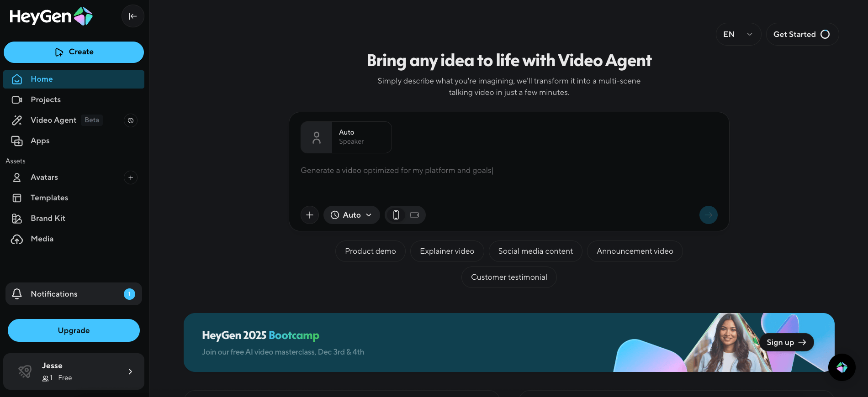The height and width of the screenshot is (397, 868).
Task: Open the Video Agent history clock icon
Action: (131, 120)
